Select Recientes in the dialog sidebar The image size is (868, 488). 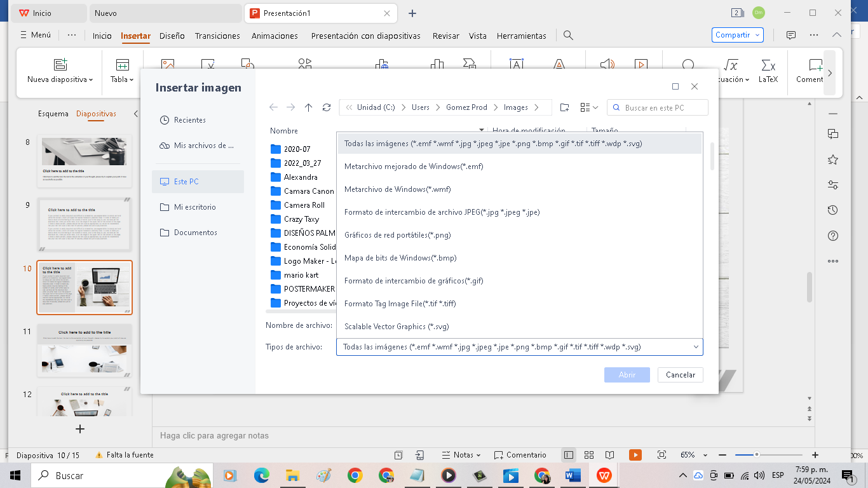198,120
